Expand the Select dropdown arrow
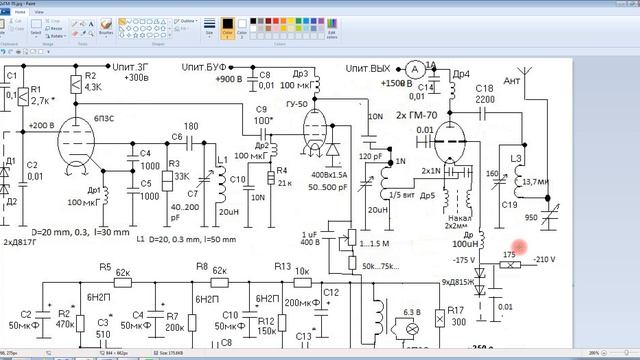640x360 pixels. click(36, 37)
